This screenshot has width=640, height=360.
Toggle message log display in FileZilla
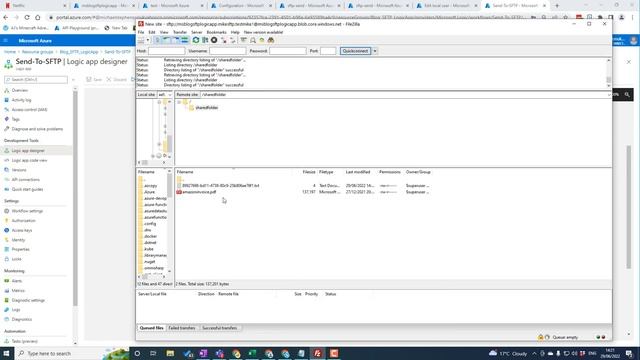[x=158, y=40]
